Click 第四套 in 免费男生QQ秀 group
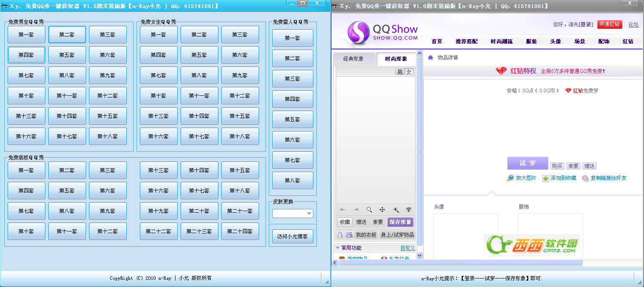The height and width of the screenshot is (287, 644). [26, 55]
